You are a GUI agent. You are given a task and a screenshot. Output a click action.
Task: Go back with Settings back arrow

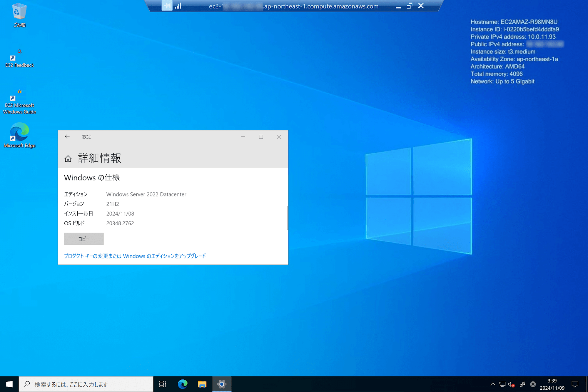67,136
